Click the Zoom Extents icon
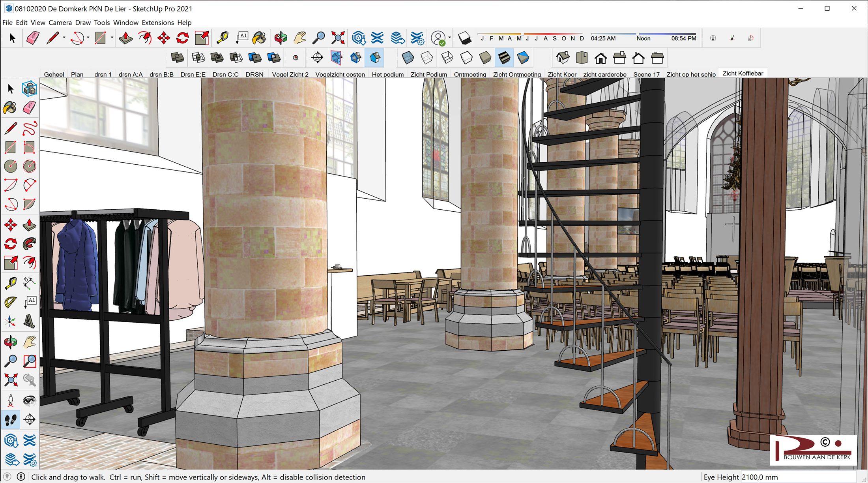This screenshot has height=483, width=868. pyautogui.click(x=338, y=38)
